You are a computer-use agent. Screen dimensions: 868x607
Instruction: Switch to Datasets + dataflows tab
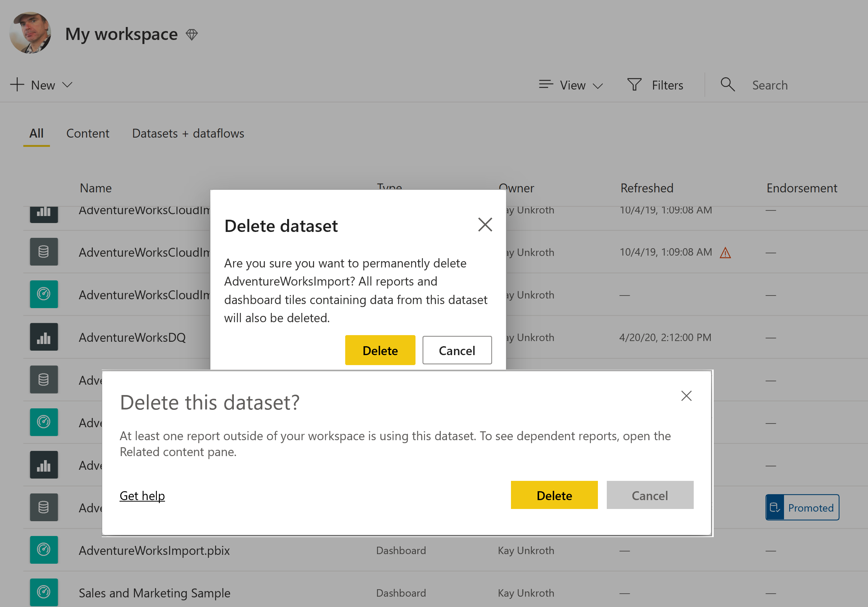click(x=188, y=134)
